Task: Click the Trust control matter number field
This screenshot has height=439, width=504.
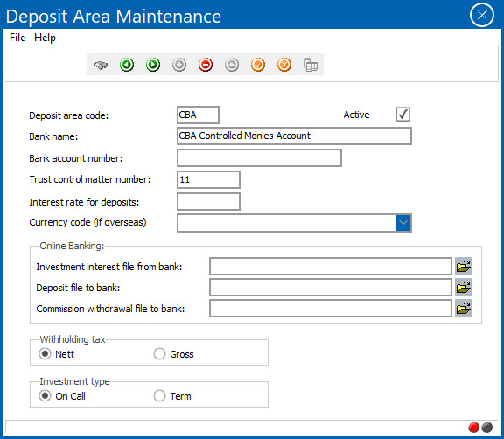Action: pos(208,179)
